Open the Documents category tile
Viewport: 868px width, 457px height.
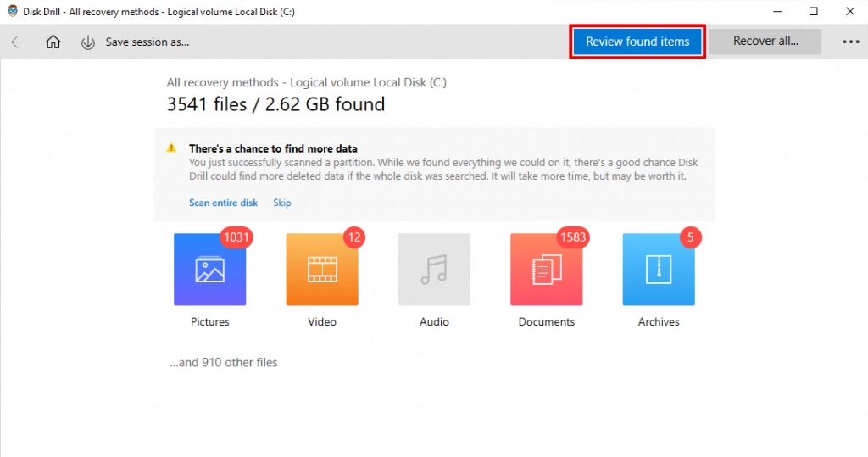tap(547, 270)
